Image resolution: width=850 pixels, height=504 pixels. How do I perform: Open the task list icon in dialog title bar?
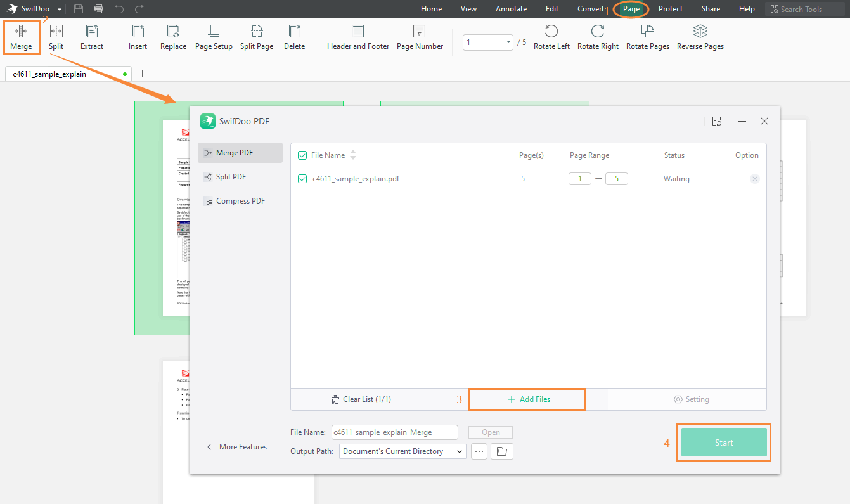(x=717, y=121)
